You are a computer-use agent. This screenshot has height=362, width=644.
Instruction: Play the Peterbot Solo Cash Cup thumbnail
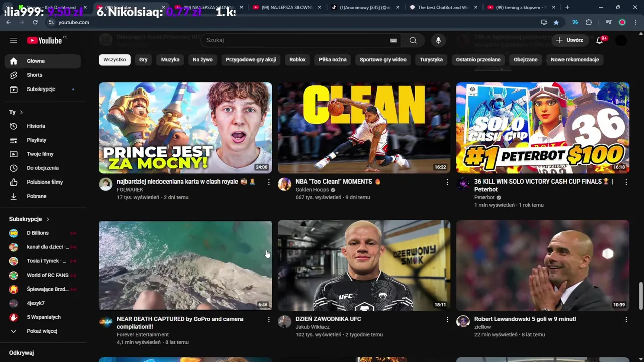[543, 128]
